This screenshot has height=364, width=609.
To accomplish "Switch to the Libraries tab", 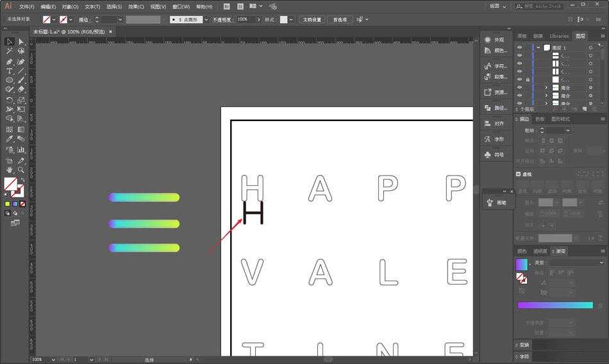I will [x=559, y=36].
